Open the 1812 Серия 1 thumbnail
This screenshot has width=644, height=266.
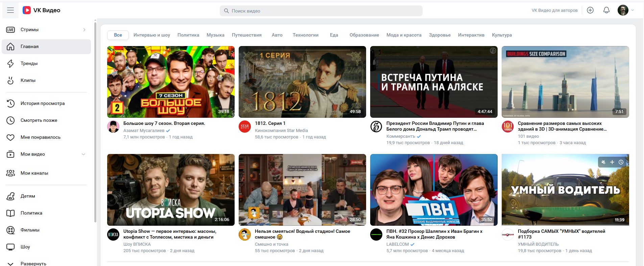tap(302, 82)
